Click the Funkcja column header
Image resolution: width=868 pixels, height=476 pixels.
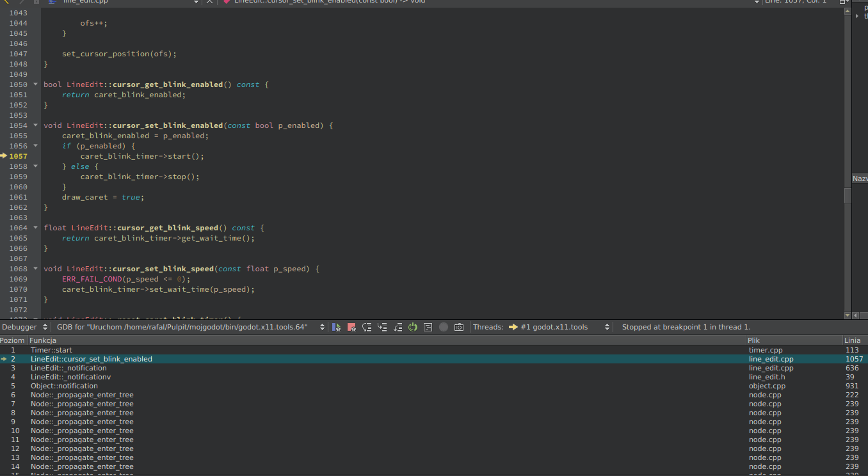point(387,340)
